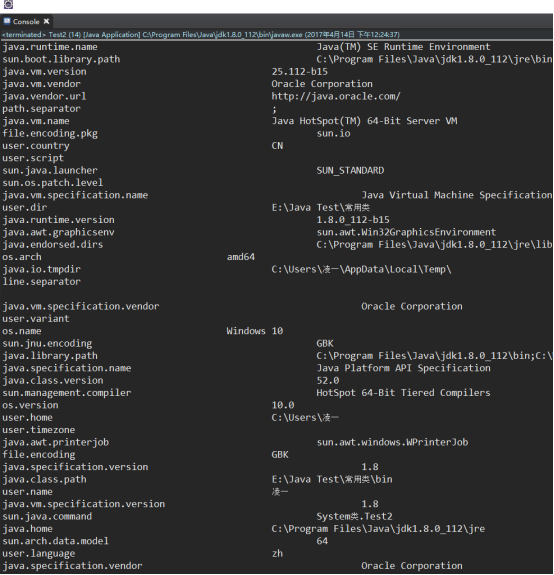Click the java.vendor.url property name

pyautogui.click(x=44, y=96)
